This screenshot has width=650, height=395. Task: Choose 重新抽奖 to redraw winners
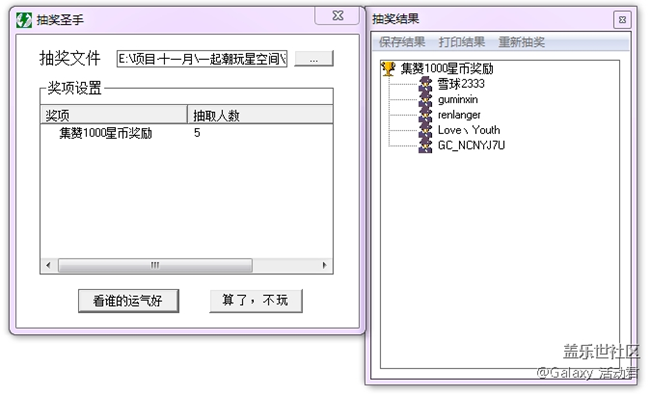521,42
